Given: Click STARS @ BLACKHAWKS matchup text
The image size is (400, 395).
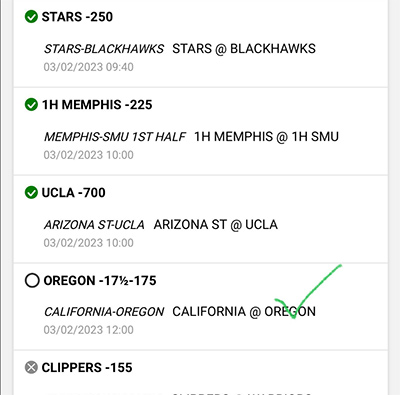Looking at the screenshot, I should point(244,49).
